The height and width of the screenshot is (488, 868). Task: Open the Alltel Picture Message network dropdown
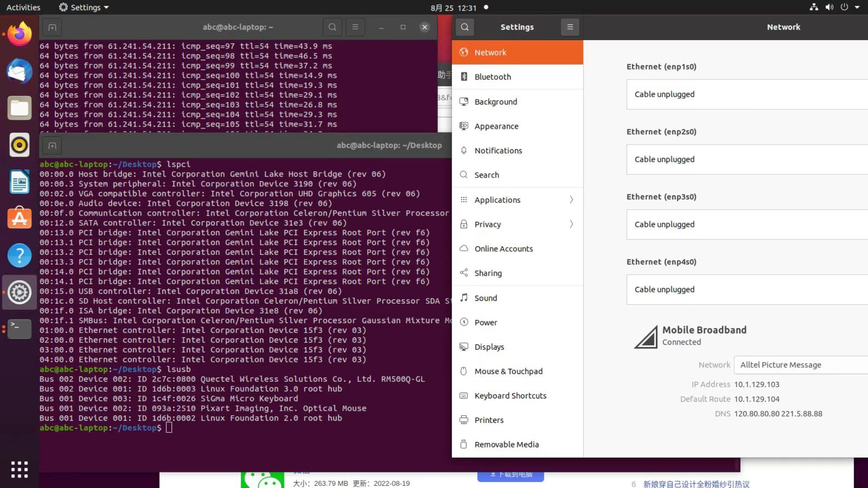click(801, 365)
